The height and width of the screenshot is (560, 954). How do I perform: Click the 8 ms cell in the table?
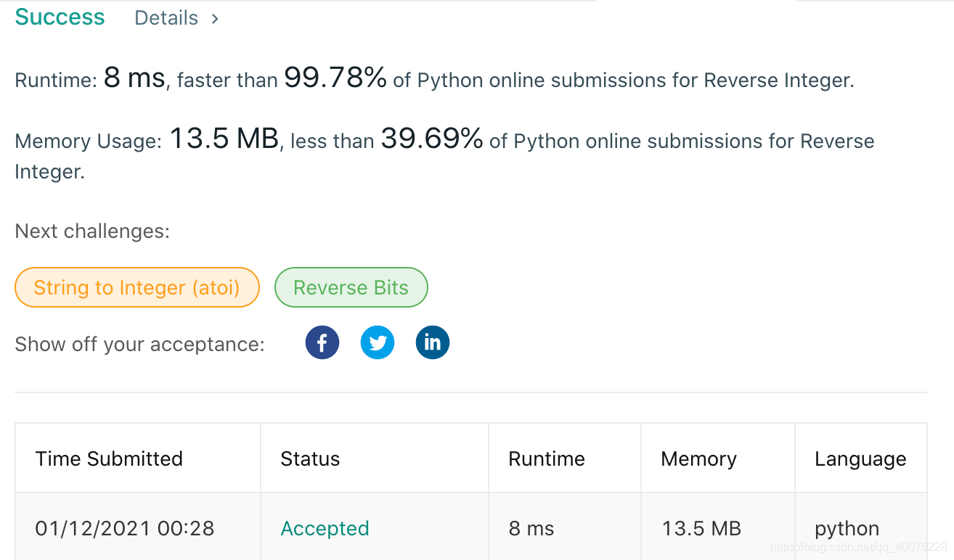(x=531, y=528)
